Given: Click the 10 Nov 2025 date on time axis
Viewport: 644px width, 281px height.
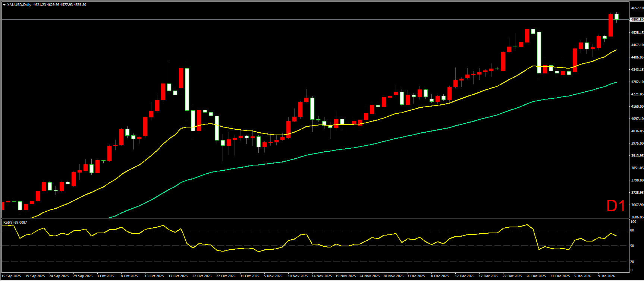Looking at the screenshot, I should tap(298, 276).
